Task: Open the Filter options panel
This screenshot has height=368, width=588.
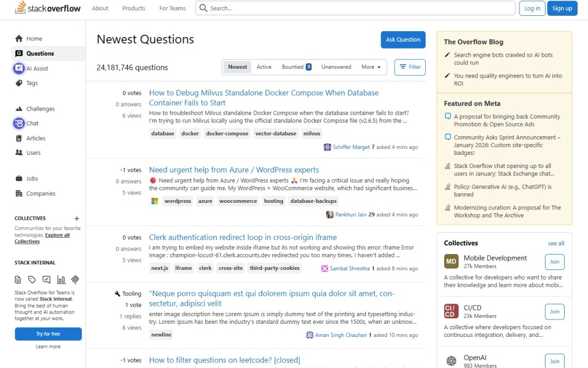Action: 410,67
